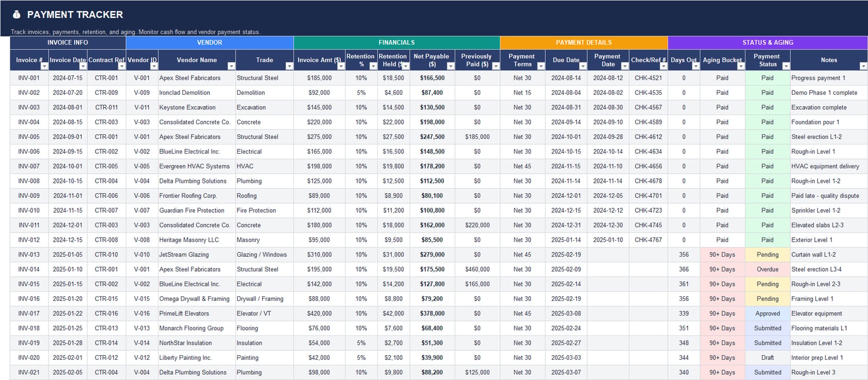Select cell INV-021
868x380 pixels.
pos(29,372)
